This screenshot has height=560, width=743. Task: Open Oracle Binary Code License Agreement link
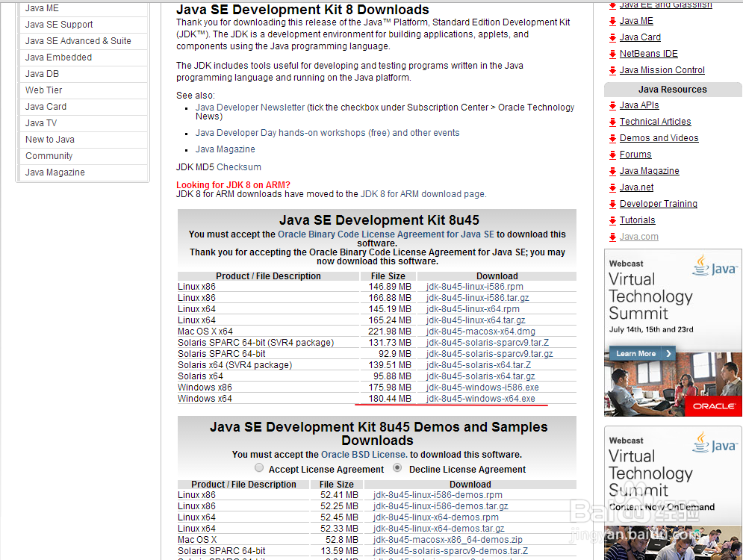[386, 234]
